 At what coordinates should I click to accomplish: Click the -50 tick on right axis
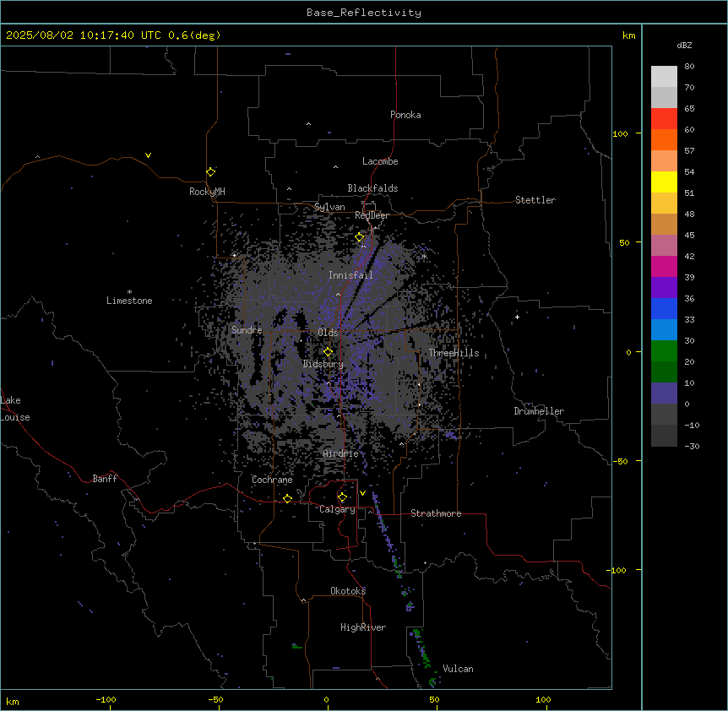(x=620, y=461)
